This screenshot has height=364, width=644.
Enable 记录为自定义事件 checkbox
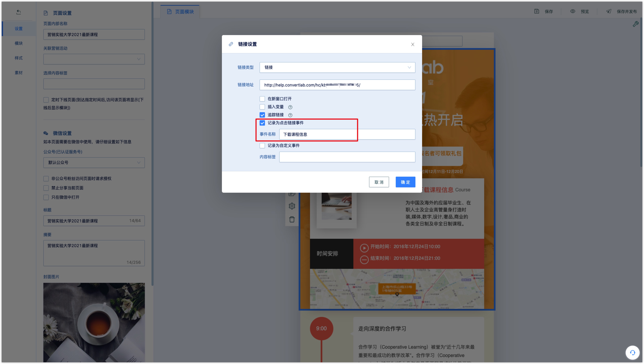(x=262, y=145)
